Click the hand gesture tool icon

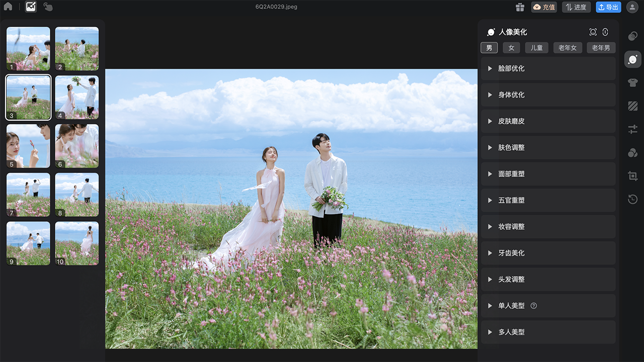click(48, 7)
